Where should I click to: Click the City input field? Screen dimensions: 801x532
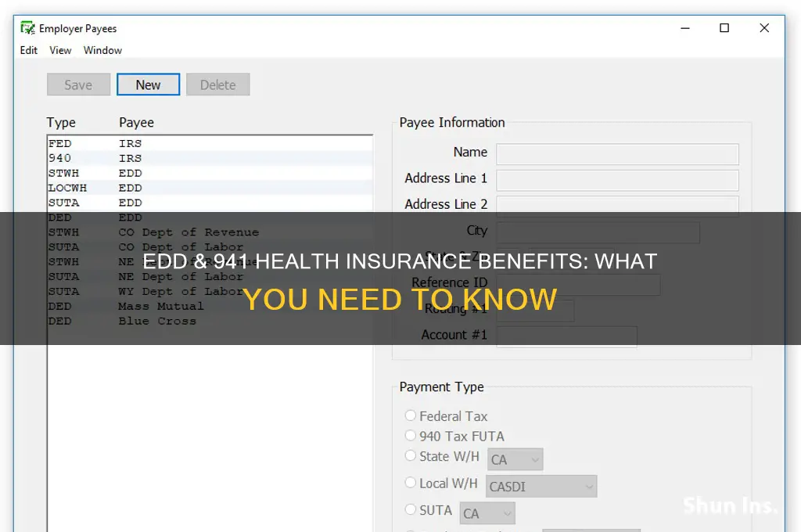point(598,232)
